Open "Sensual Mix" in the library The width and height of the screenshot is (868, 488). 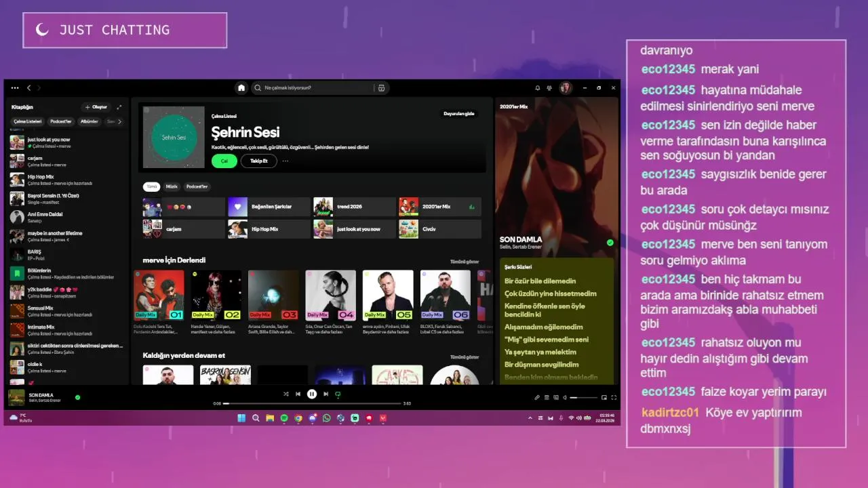(66, 311)
